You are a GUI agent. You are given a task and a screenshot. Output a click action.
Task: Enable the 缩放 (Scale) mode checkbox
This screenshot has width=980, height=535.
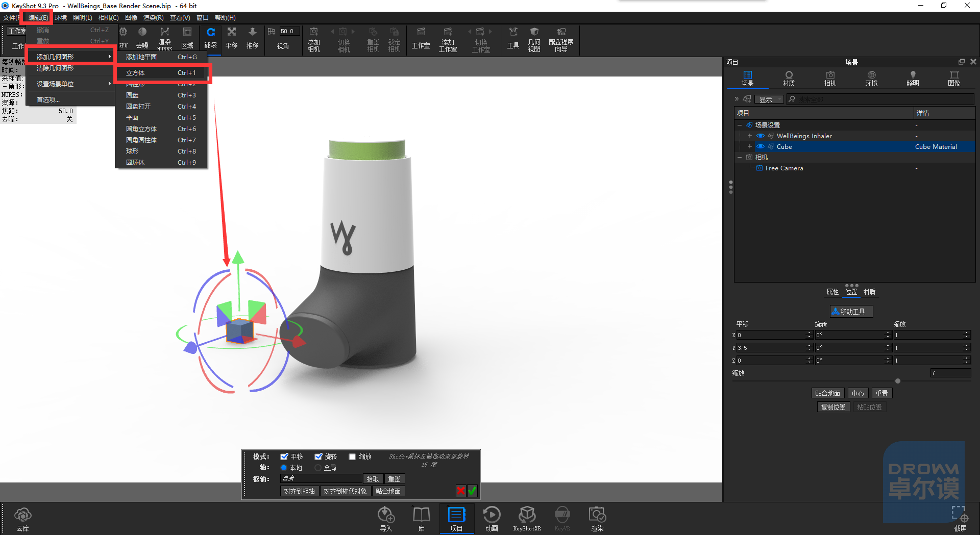tap(352, 456)
